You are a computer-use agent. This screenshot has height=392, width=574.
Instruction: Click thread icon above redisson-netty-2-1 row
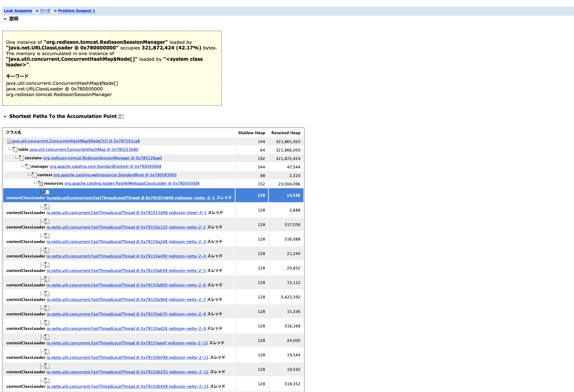tap(47, 192)
